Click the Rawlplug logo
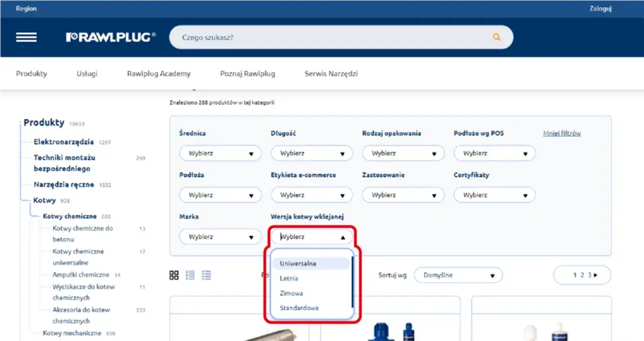The height and width of the screenshot is (341, 644). point(111,37)
